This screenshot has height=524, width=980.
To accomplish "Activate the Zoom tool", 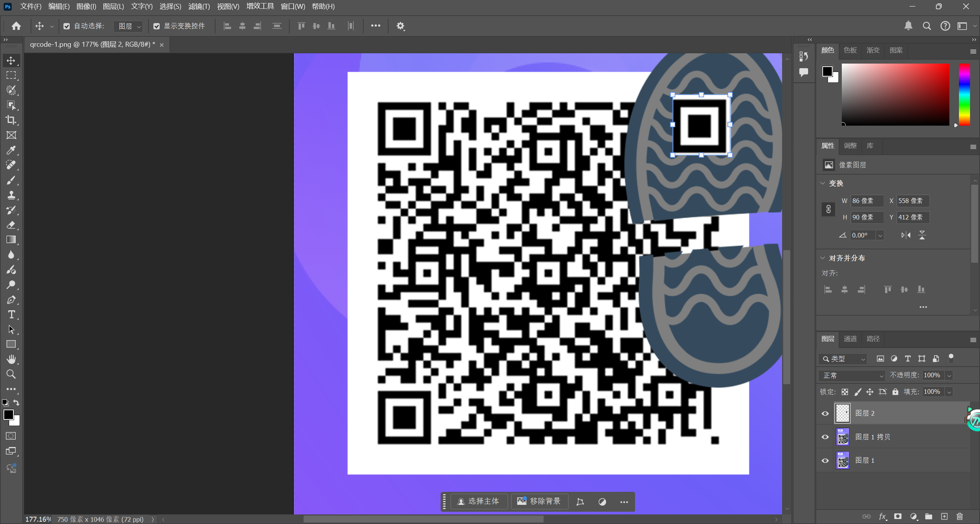I will [11, 374].
